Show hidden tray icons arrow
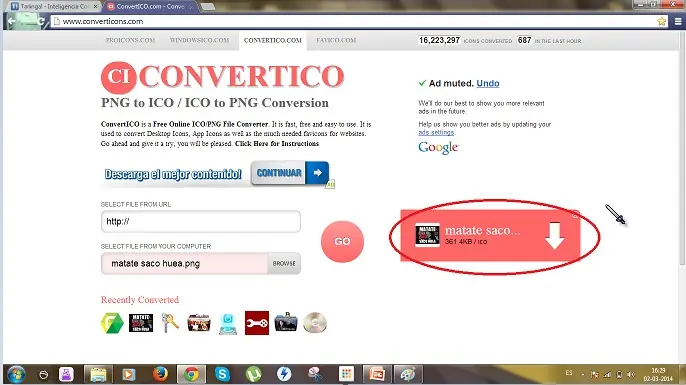This screenshot has width=686, height=385. pos(583,374)
